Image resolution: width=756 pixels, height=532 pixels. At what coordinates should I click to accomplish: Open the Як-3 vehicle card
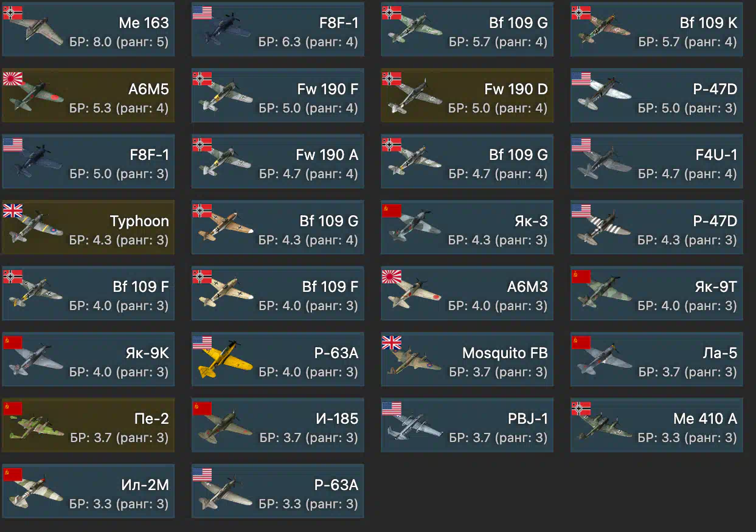point(467,227)
